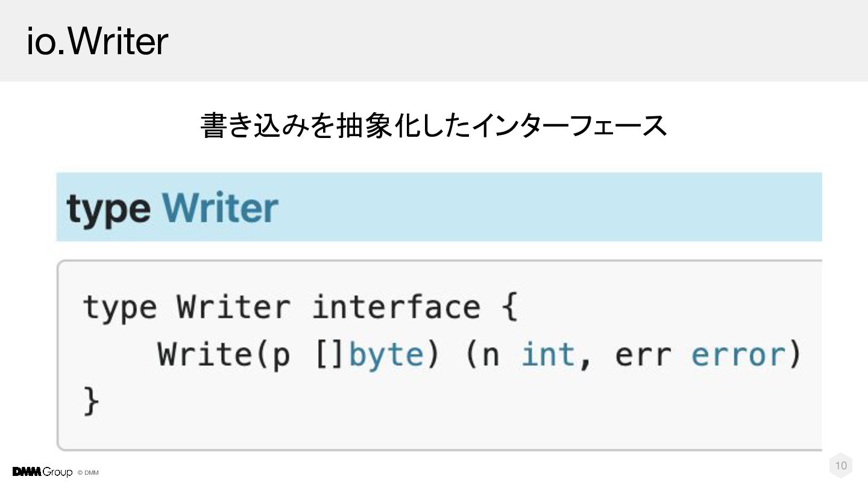Click the 'p' parameter name in Write
This screenshot has width=868, height=488.
pyautogui.click(x=281, y=356)
